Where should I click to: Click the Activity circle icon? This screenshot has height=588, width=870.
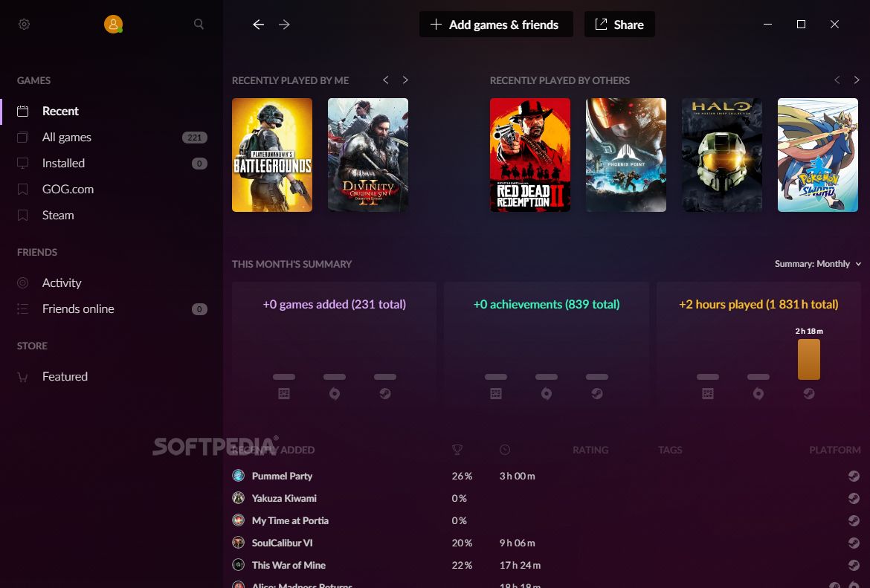click(23, 283)
